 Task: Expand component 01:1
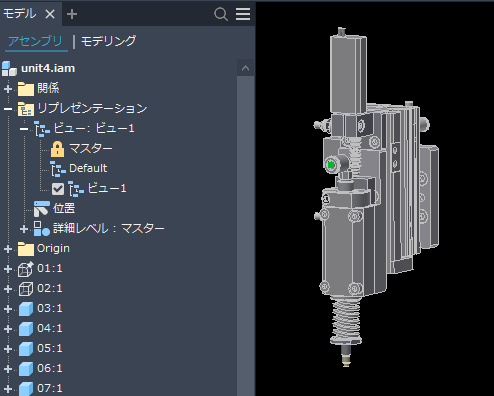[x=8, y=269]
